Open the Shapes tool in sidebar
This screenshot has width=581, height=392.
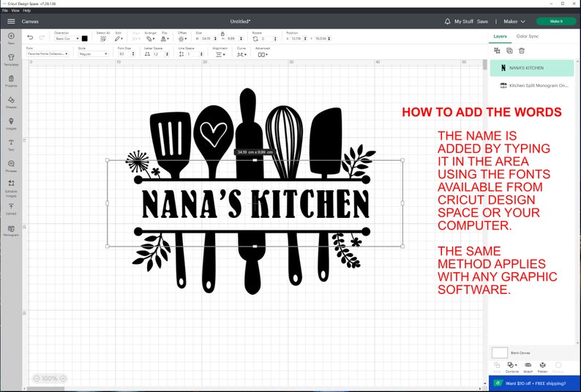(11, 102)
